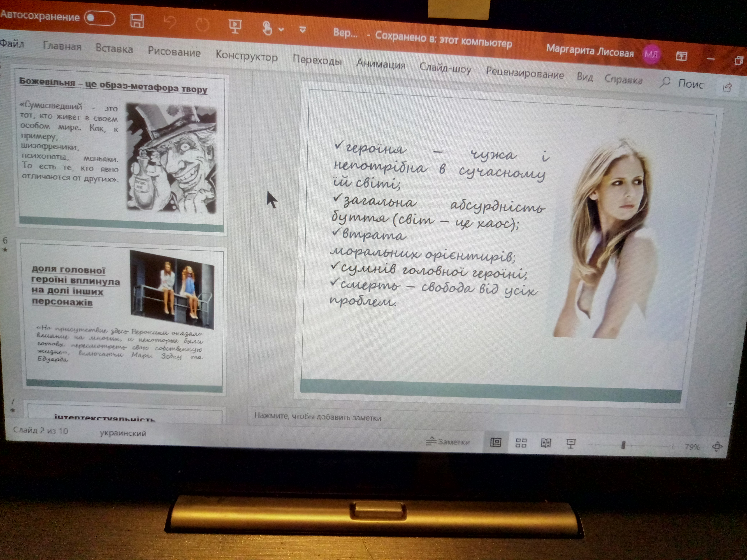Open the МЛ account avatar
747x560 pixels.
click(651, 54)
